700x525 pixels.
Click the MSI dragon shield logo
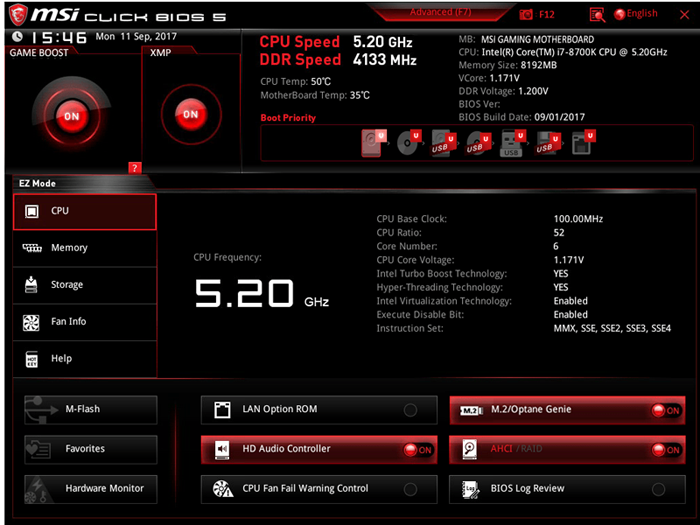(18, 15)
